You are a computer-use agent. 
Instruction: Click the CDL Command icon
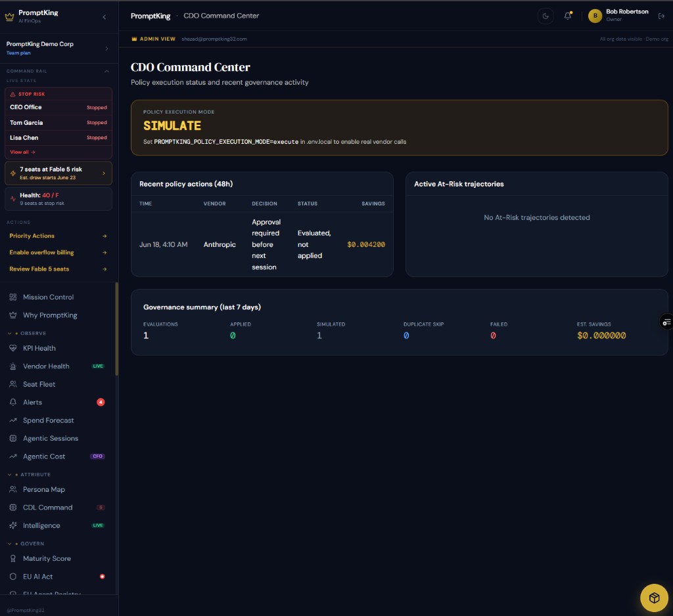click(13, 508)
